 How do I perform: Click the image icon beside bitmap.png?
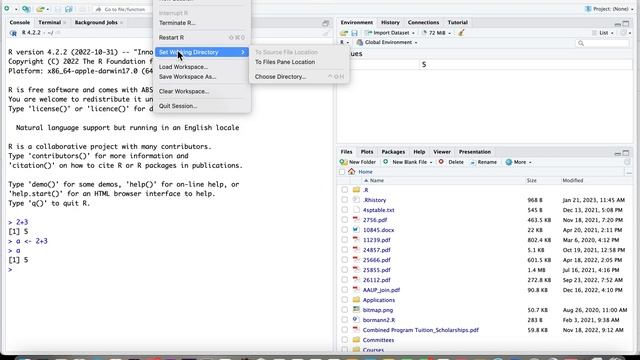(356, 310)
